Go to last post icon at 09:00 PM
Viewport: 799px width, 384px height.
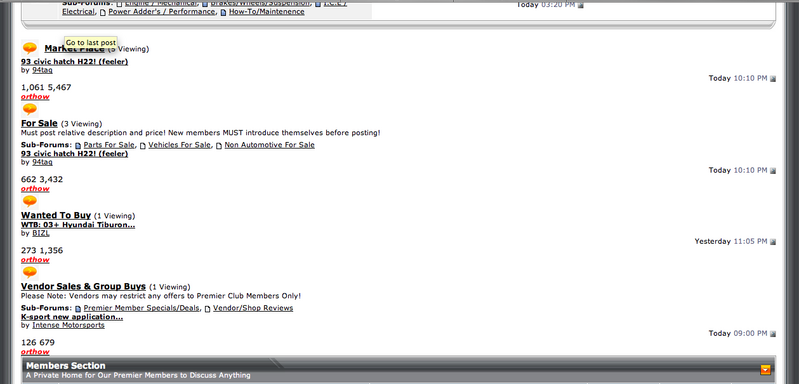773,334
